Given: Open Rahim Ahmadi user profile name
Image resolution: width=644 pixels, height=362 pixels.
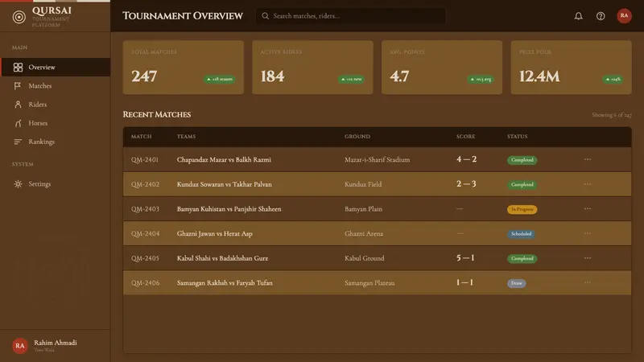Looking at the screenshot, I should pyautogui.click(x=56, y=343).
